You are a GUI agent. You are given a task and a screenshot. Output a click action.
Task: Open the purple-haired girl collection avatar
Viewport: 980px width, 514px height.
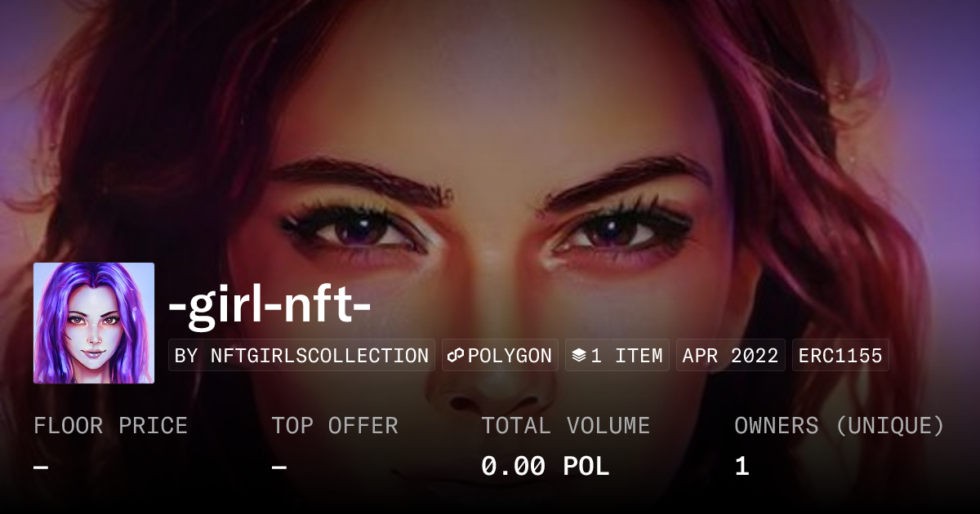(x=94, y=323)
